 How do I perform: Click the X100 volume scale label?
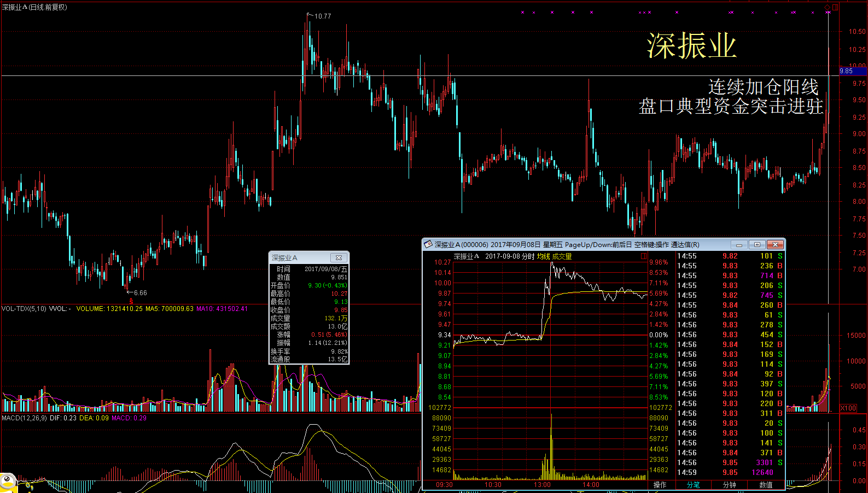pyautogui.click(x=848, y=408)
